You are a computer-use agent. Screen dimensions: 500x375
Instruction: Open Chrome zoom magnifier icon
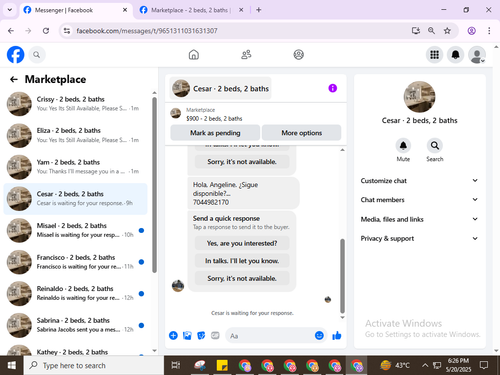click(x=431, y=31)
